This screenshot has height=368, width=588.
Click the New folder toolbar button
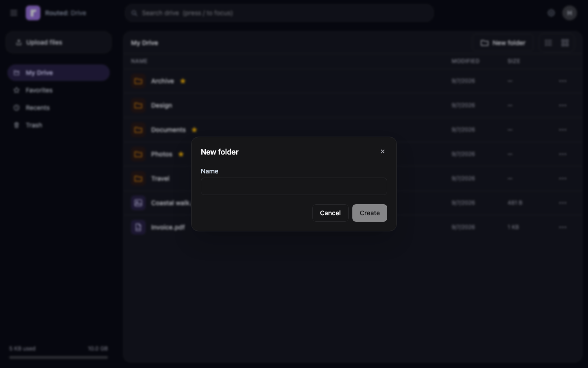tap(503, 43)
